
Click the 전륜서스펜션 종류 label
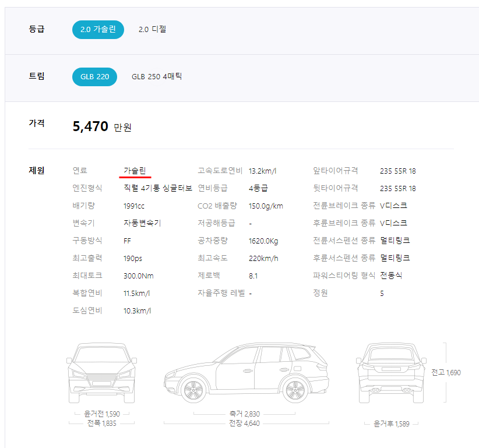344,241
